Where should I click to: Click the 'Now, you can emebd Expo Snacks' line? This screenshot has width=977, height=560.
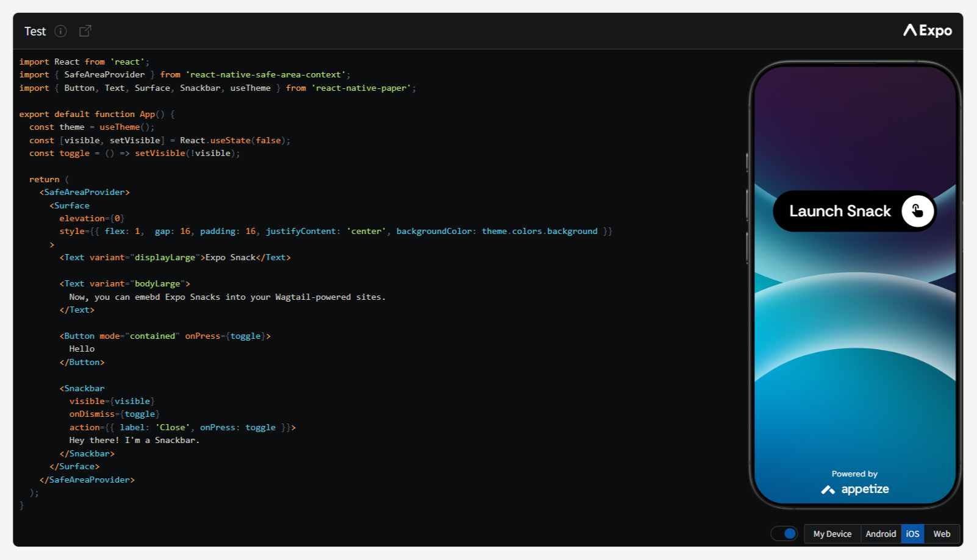(x=227, y=297)
